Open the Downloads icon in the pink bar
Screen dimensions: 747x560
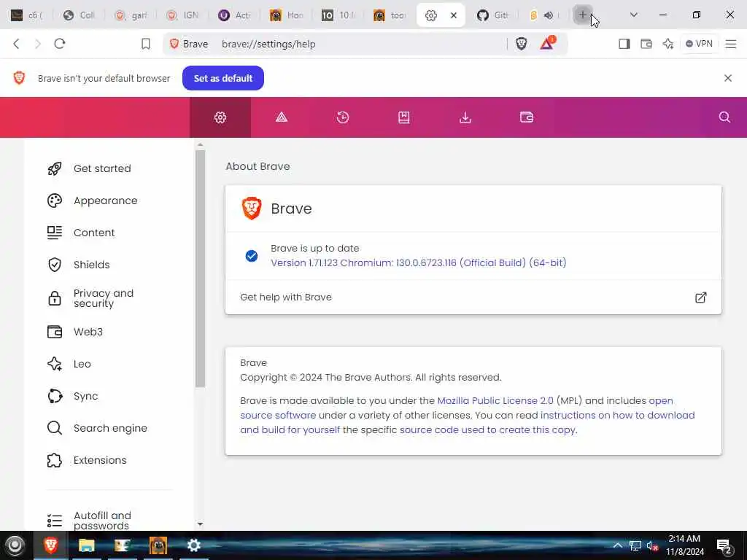click(465, 117)
